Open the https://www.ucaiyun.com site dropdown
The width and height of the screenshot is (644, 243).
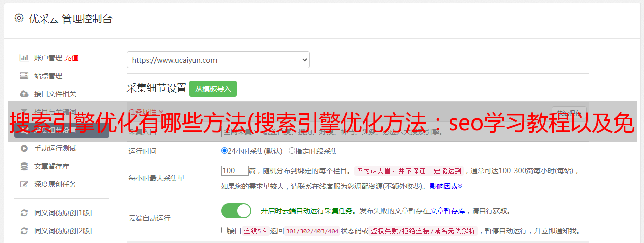(x=218, y=60)
